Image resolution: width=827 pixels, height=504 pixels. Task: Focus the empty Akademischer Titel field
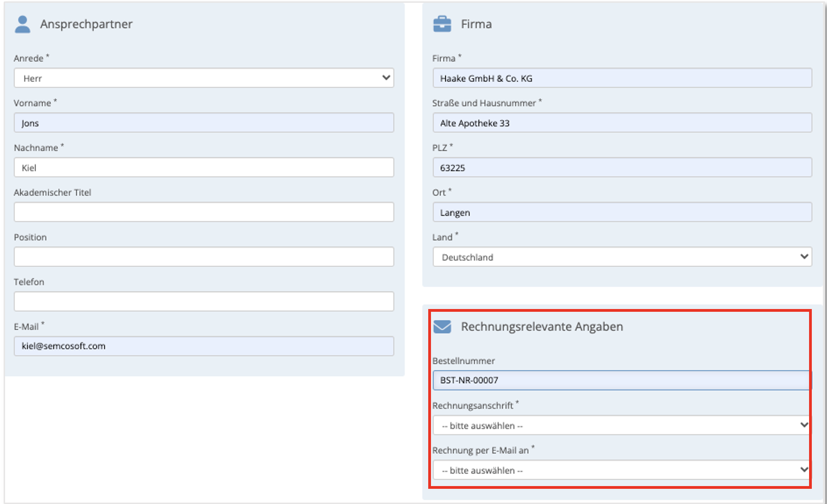click(204, 212)
